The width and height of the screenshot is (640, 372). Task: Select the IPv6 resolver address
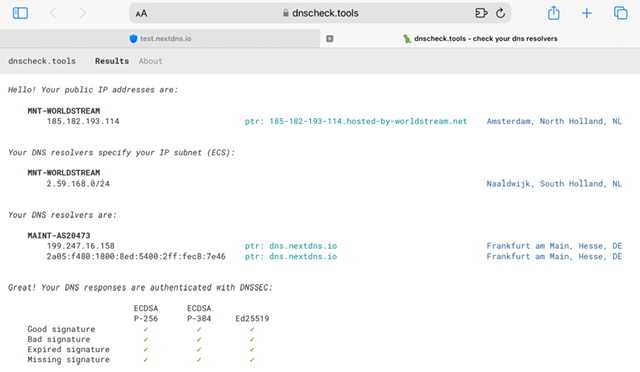pyautogui.click(x=136, y=256)
